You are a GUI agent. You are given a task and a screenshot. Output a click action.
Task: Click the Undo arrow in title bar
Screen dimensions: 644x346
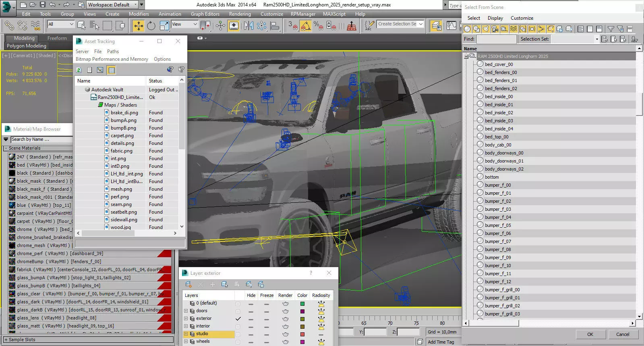52,5
